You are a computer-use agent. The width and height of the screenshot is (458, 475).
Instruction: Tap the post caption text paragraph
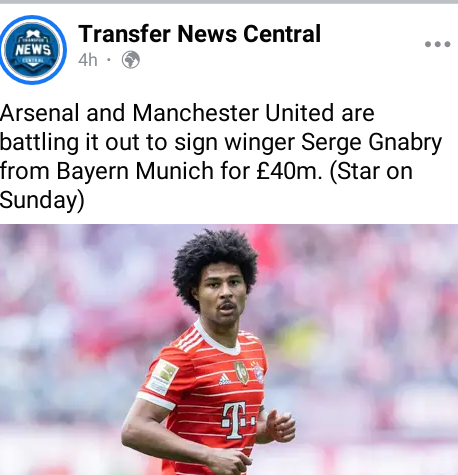[x=221, y=156]
